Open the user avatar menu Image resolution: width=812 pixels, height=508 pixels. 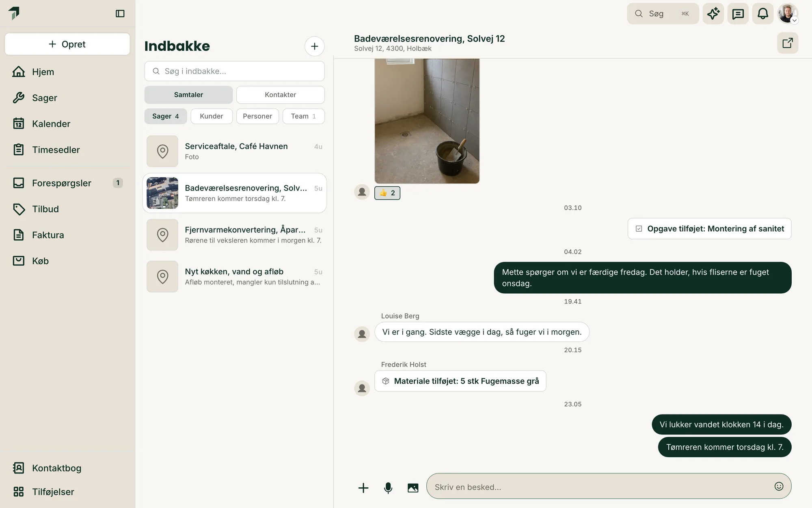[x=788, y=14]
